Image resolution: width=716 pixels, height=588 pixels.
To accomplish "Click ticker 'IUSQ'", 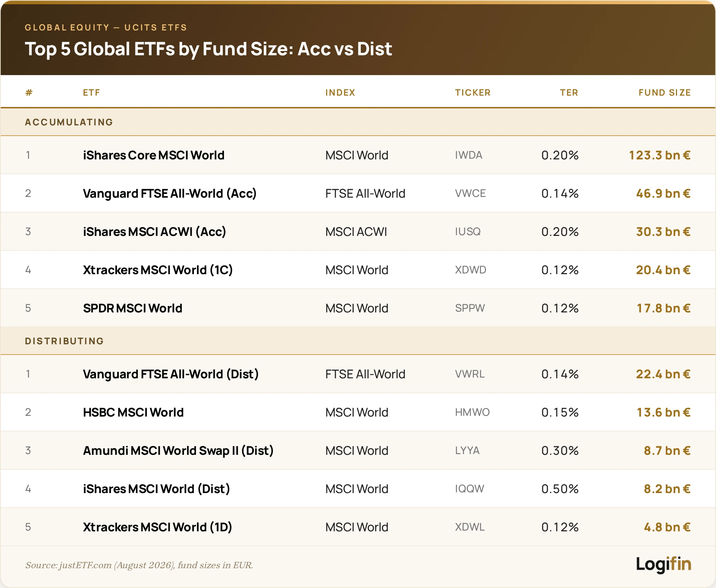I will click(468, 232).
